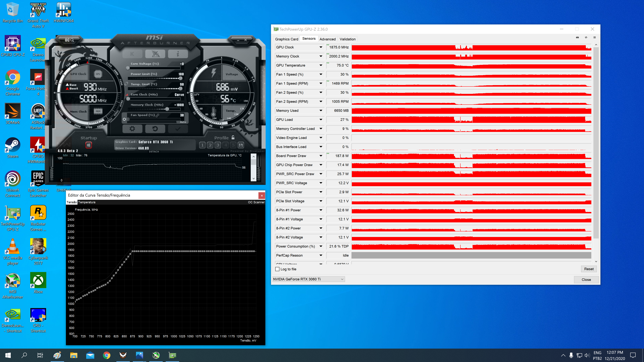The height and width of the screenshot is (362, 644).
Task: Open taskbar search magnifier
Action: tap(24, 355)
